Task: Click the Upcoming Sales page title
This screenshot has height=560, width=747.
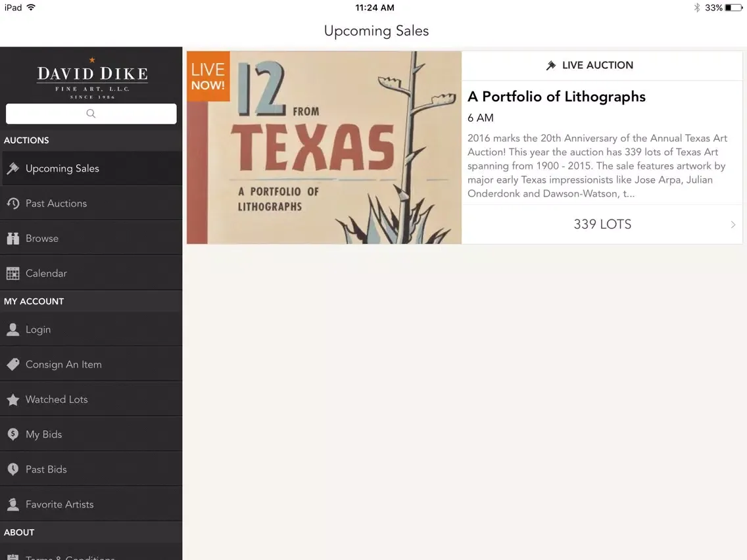Action: pos(376,31)
